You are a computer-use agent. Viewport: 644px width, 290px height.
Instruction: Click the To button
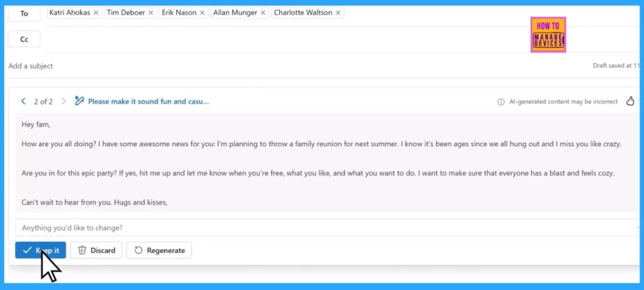click(x=25, y=14)
